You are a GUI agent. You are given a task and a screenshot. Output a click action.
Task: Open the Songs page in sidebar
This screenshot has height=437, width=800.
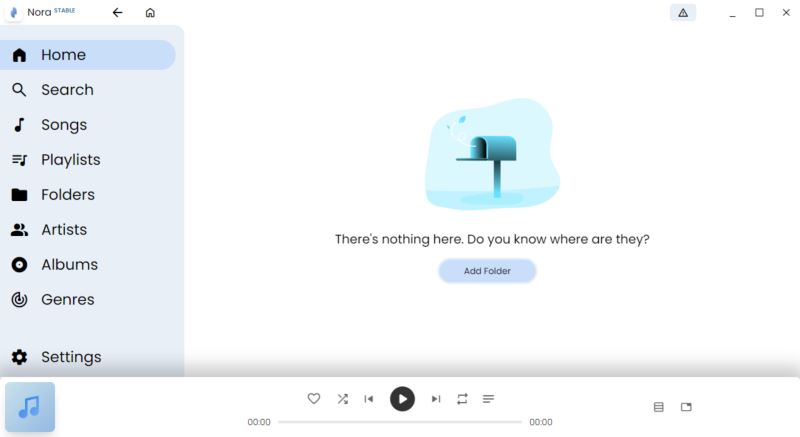88,125
